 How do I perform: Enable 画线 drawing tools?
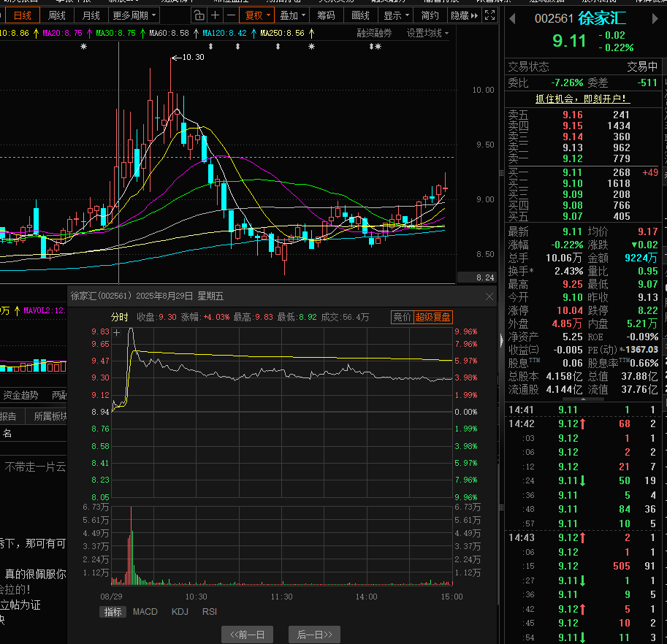coord(360,16)
